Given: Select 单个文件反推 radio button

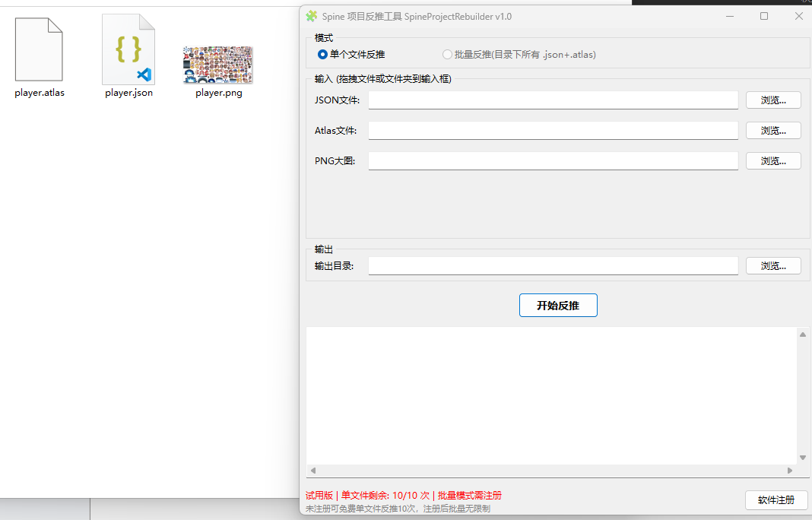Looking at the screenshot, I should click(x=322, y=55).
